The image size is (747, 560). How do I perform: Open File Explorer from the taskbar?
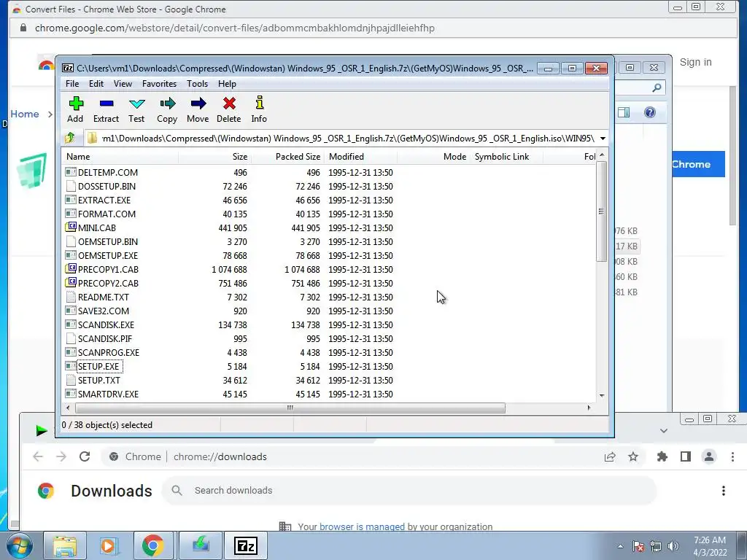[65, 545]
